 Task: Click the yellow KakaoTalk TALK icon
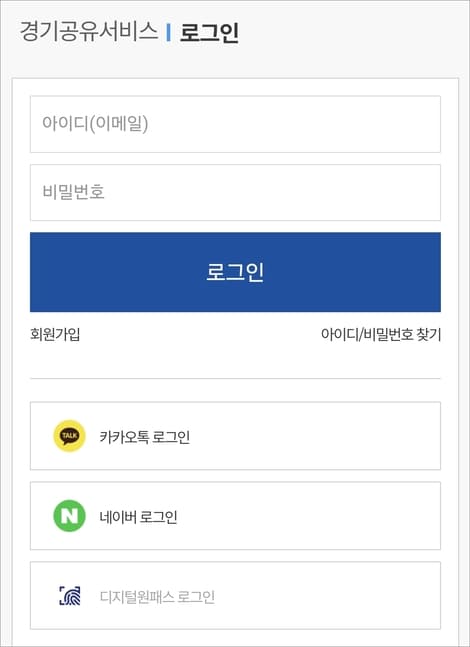(x=69, y=436)
